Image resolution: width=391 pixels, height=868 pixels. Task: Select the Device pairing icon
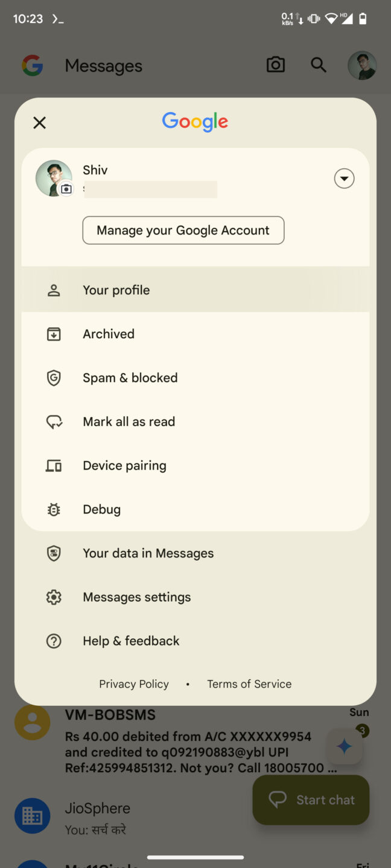[54, 465]
